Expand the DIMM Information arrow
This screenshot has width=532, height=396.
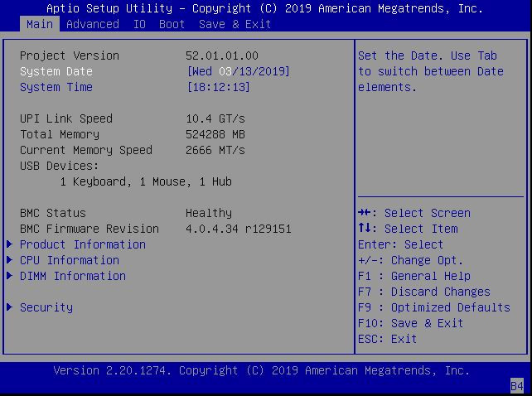coord(9,275)
